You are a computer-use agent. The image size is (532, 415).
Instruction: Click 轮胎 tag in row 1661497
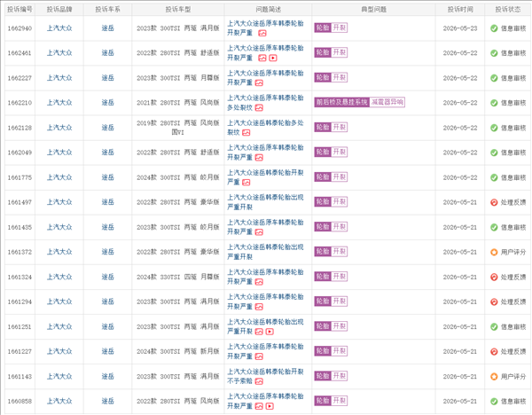pyautogui.click(x=323, y=201)
